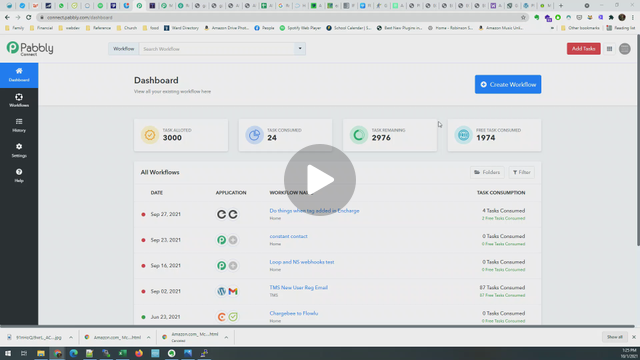Open the Other bookmarks folder
Viewport: 640px width, 360px height.
pyautogui.click(x=581, y=28)
